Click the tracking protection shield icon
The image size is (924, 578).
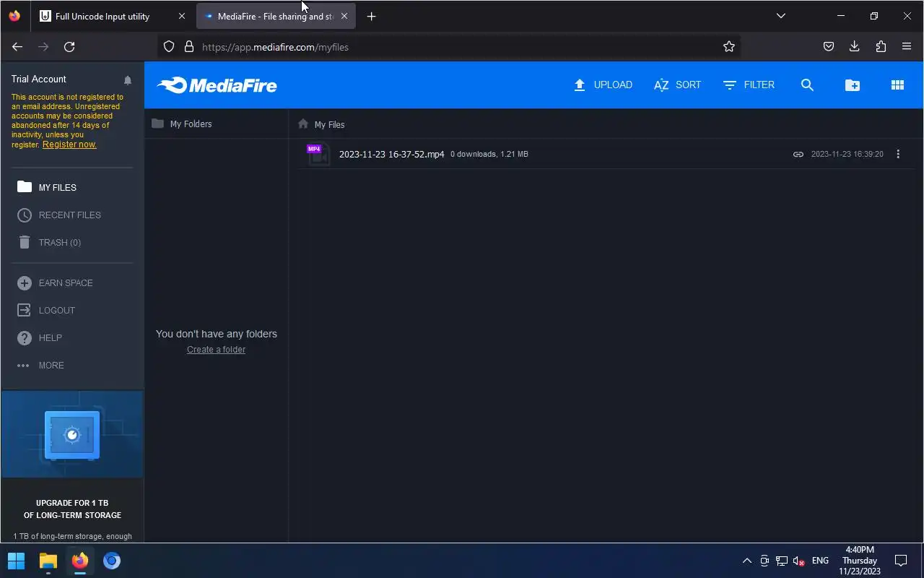pyautogui.click(x=169, y=46)
